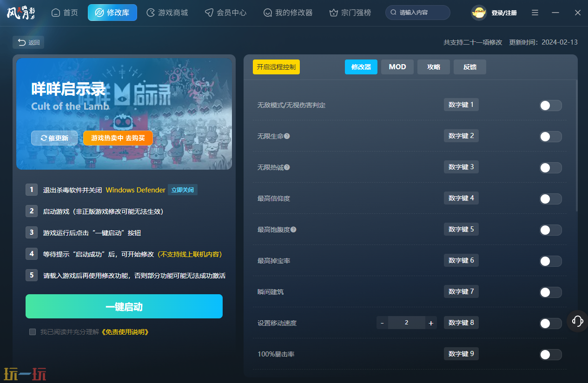Click the user avatar icon
The image size is (588, 383).
click(479, 13)
